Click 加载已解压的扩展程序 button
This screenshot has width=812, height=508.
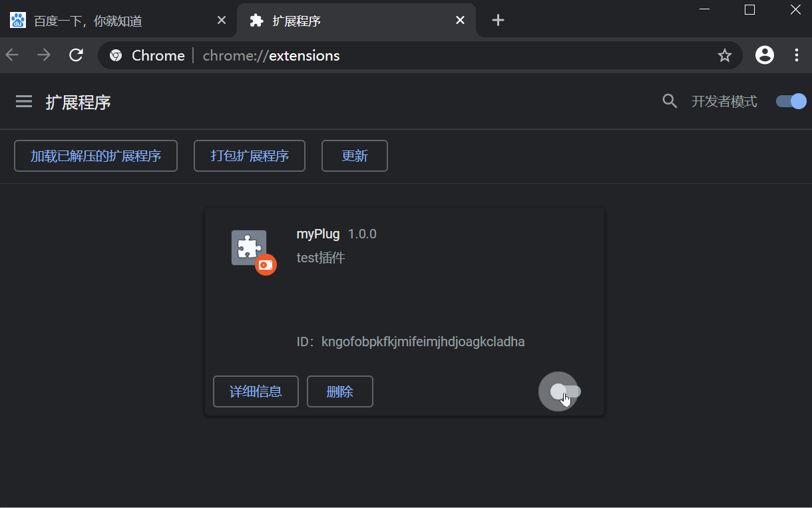[x=95, y=155]
